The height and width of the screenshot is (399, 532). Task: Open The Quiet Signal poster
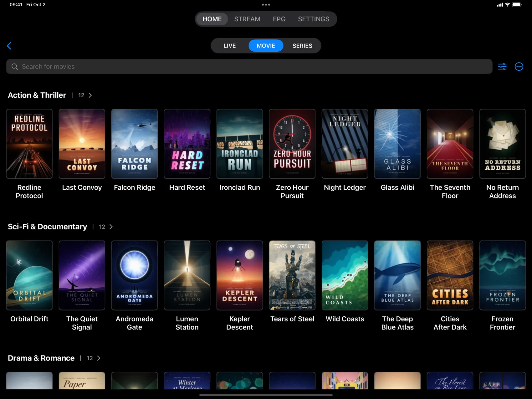(x=82, y=275)
